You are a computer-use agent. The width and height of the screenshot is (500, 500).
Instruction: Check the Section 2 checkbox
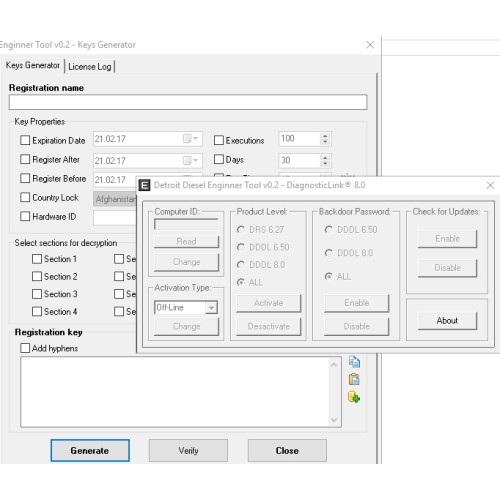coord(37,276)
